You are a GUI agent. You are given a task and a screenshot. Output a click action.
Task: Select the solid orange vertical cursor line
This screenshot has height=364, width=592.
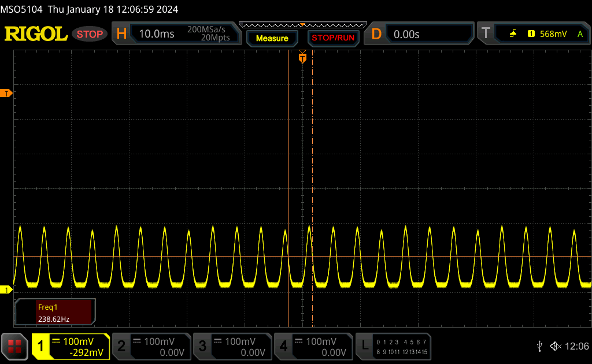tap(288, 173)
